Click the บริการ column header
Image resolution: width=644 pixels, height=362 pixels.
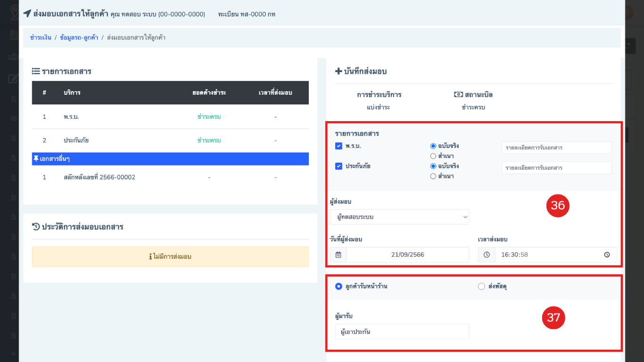[72, 92]
